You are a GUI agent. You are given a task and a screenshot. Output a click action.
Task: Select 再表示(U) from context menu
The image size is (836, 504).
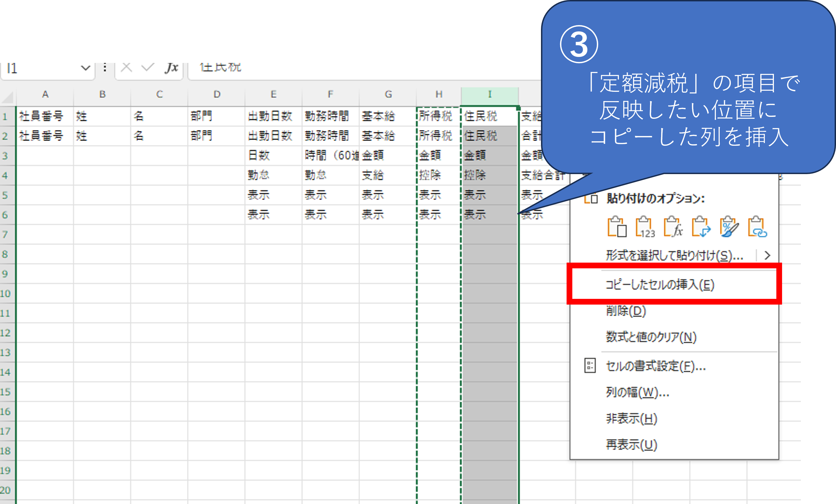click(674, 445)
